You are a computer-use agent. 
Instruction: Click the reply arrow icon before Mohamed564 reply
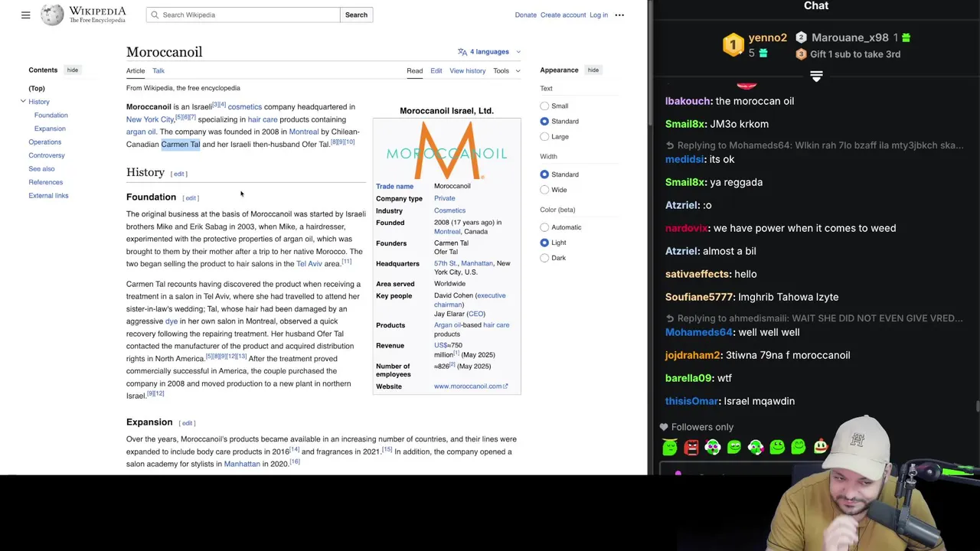tap(670, 145)
